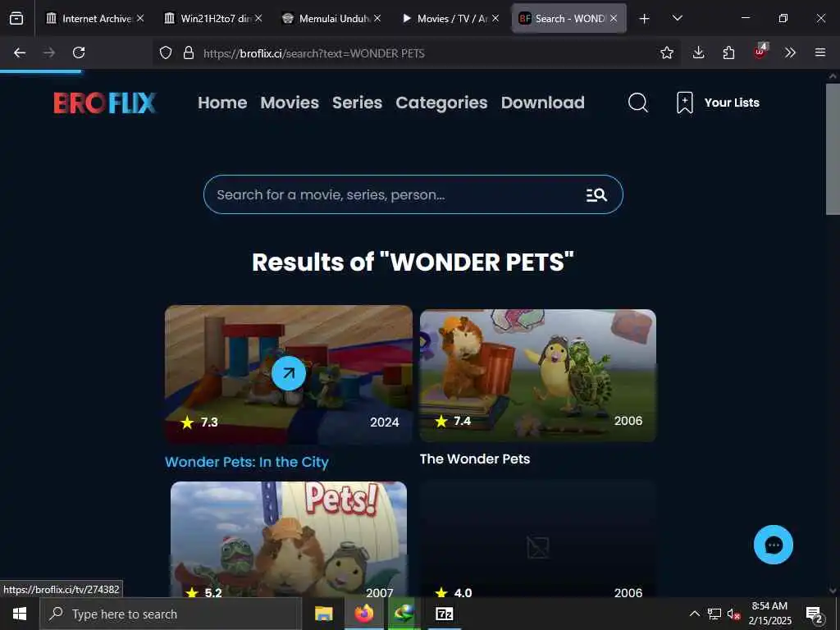Click the BroFlix logo
The width and height of the screenshot is (840, 630).
click(x=104, y=103)
